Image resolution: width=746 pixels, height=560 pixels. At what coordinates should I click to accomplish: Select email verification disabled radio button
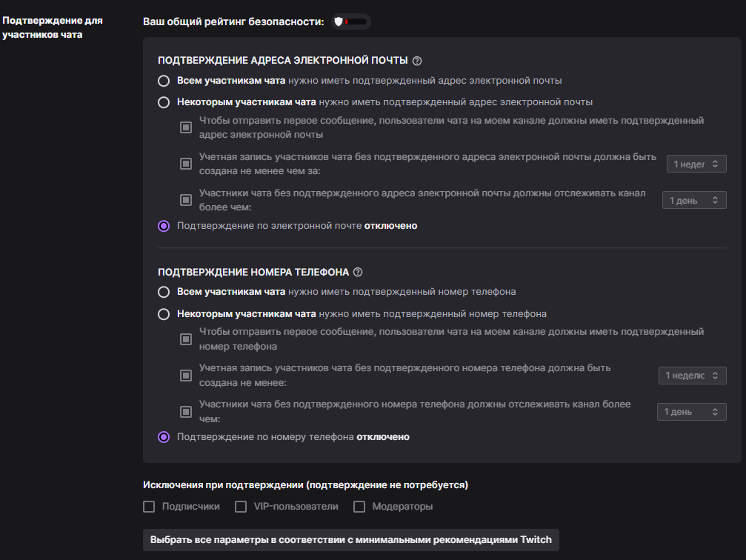pyautogui.click(x=164, y=226)
